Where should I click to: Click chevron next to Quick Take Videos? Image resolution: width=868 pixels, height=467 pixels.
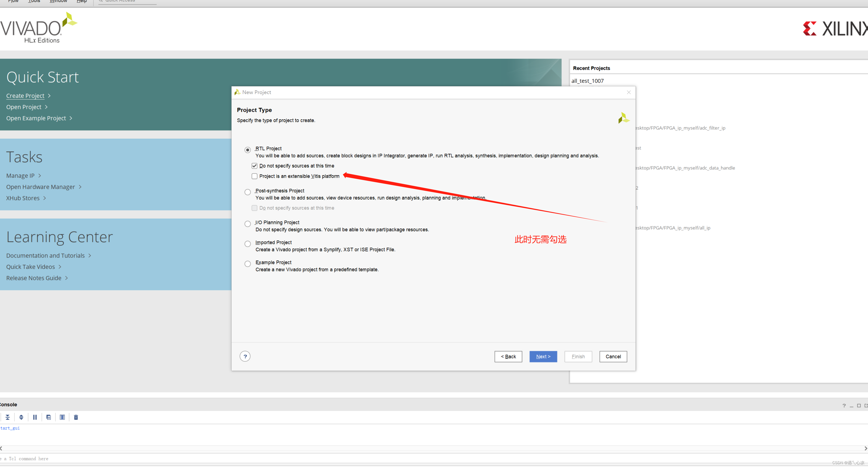point(60,267)
